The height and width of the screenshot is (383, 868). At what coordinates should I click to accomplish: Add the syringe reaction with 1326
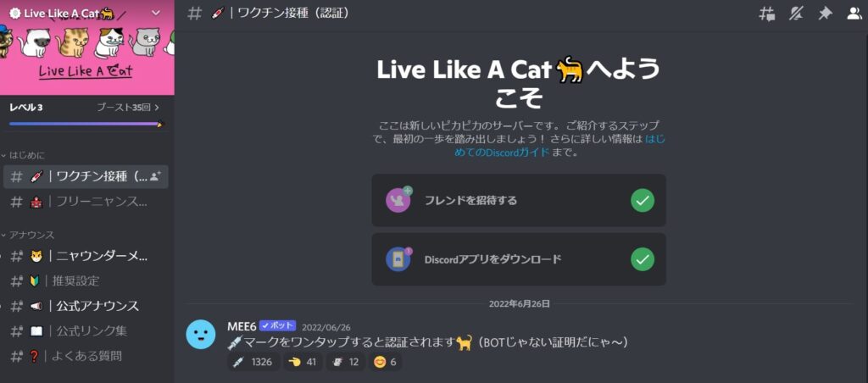(x=253, y=362)
